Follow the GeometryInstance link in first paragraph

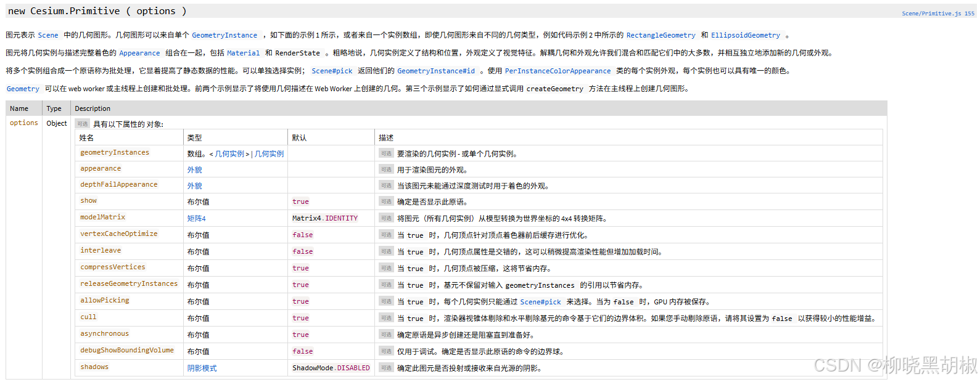[x=224, y=35]
